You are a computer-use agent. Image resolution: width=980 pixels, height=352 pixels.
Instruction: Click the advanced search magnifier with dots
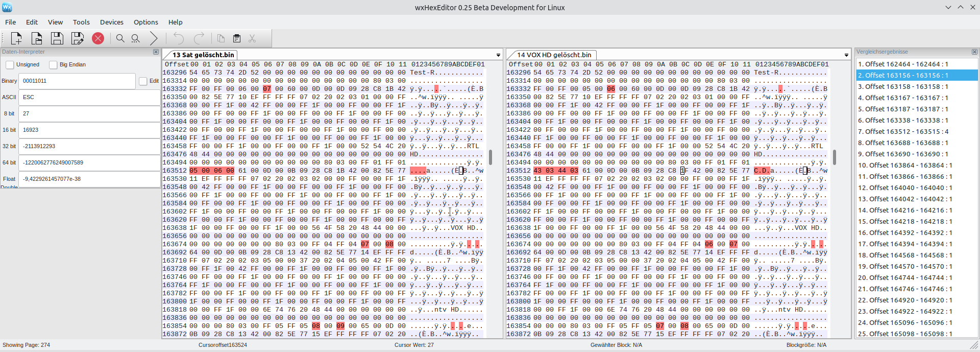[136, 38]
